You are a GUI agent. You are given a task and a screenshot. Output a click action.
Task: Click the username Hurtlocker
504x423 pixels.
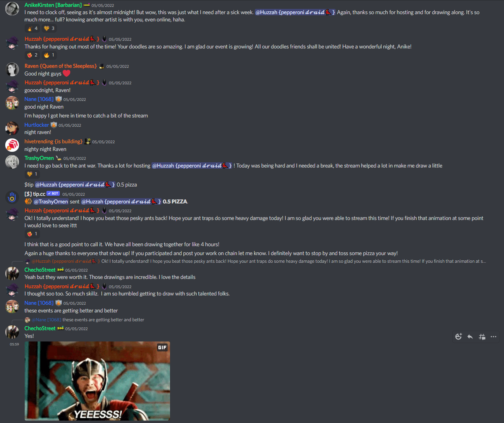click(x=36, y=125)
